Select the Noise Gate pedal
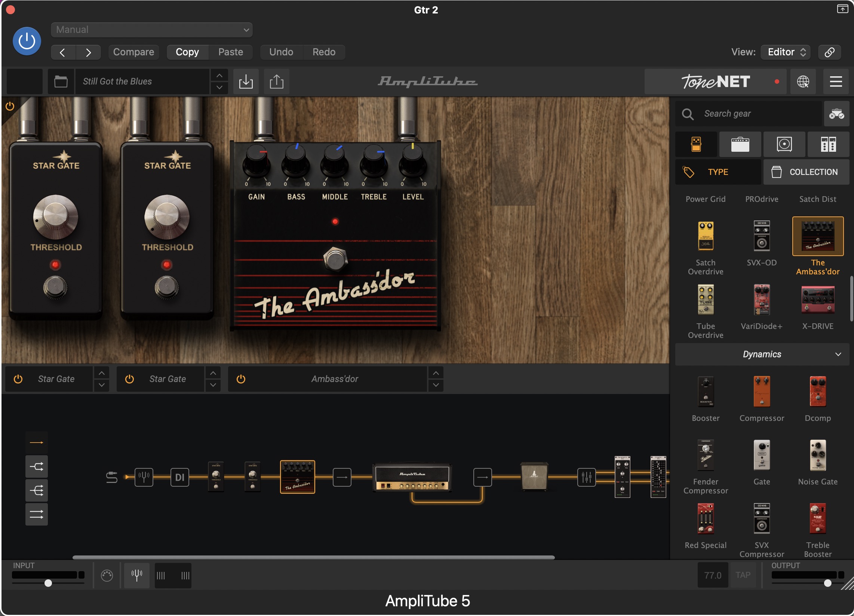Image resolution: width=854 pixels, height=616 pixels. point(817,456)
